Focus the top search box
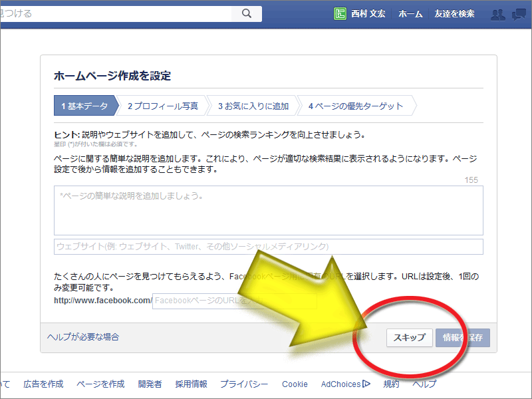The height and width of the screenshot is (399, 532). pyautogui.click(x=116, y=13)
